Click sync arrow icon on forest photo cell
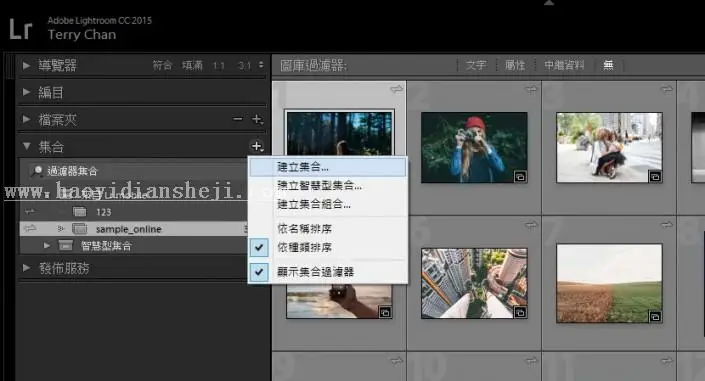This screenshot has width=705, height=381. 397,89
